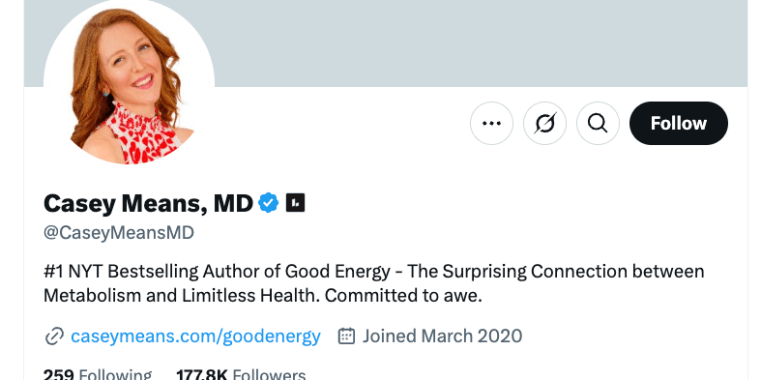Open the caseymeans.com/goodenergy link
The image size is (760, 380).
[x=195, y=336]
